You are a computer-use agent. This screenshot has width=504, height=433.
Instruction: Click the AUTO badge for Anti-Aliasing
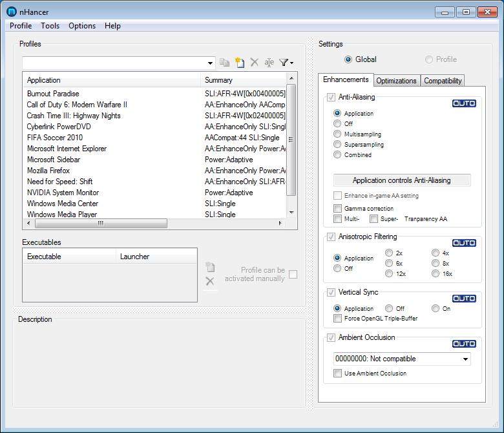463,103
